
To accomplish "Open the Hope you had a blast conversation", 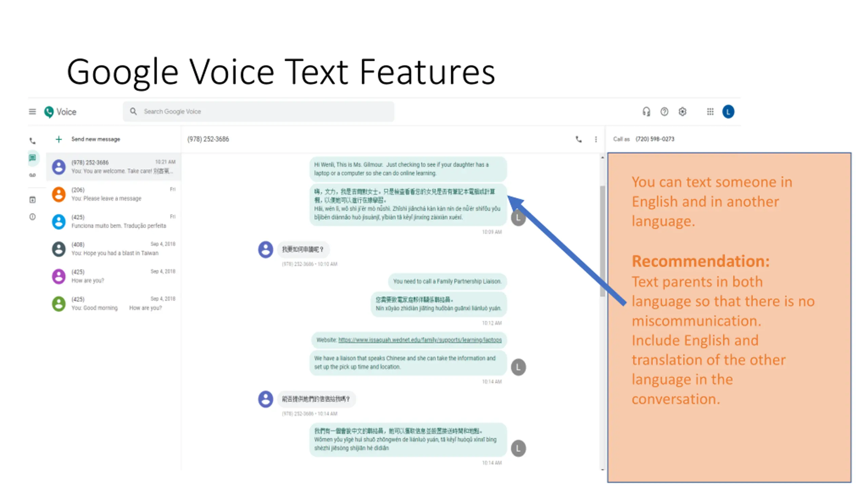I will pyautogui.click(x=114, y=249).
